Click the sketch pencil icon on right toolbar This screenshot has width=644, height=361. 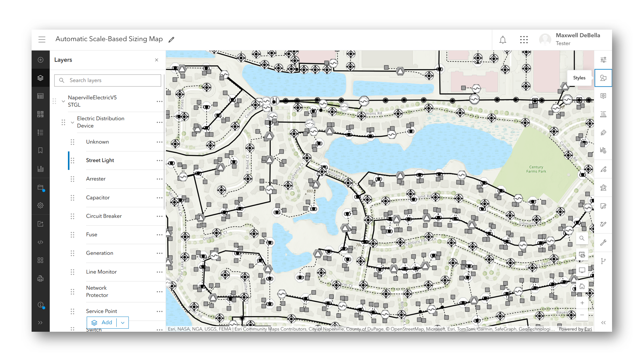click(603, 224)
